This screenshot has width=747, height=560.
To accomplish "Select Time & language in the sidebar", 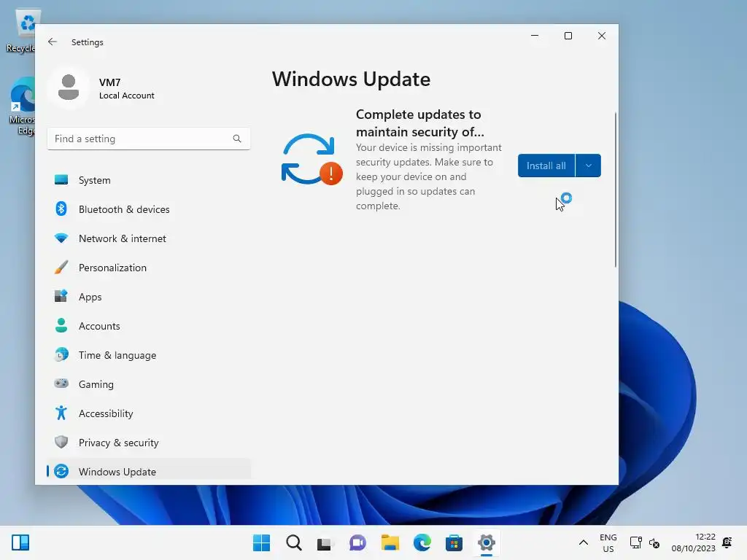I will (x=149, y=355).
